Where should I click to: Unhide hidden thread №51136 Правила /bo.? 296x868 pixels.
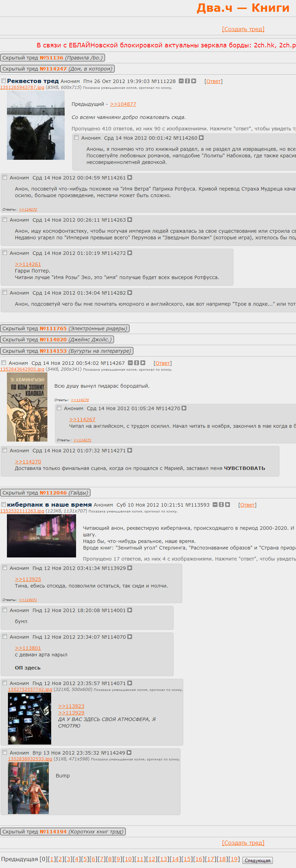pos(53,58)
